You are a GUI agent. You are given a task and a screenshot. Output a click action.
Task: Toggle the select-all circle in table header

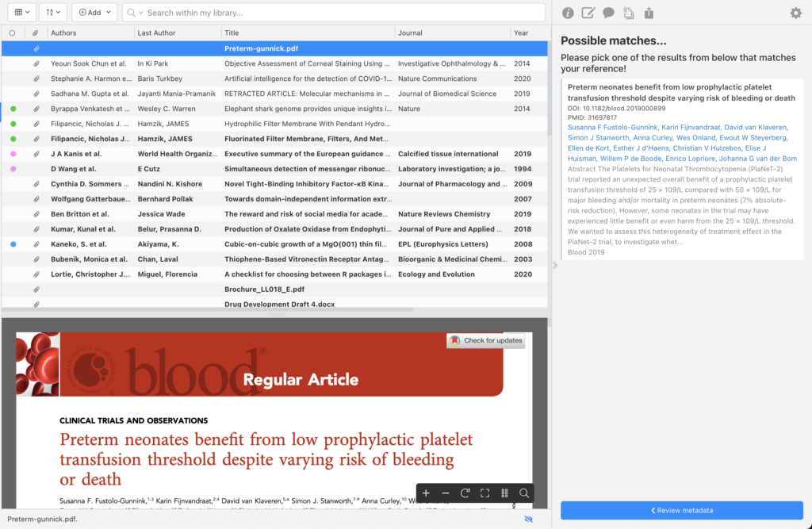12,33
